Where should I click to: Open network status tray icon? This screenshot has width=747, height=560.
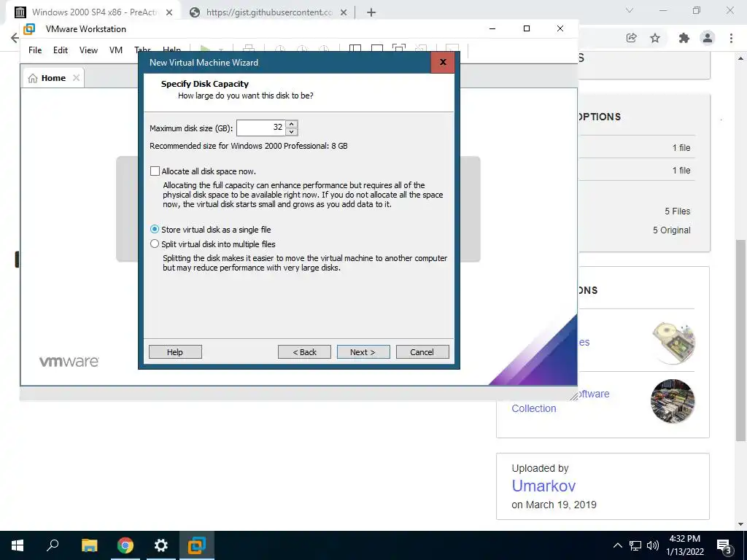point(635,545)
